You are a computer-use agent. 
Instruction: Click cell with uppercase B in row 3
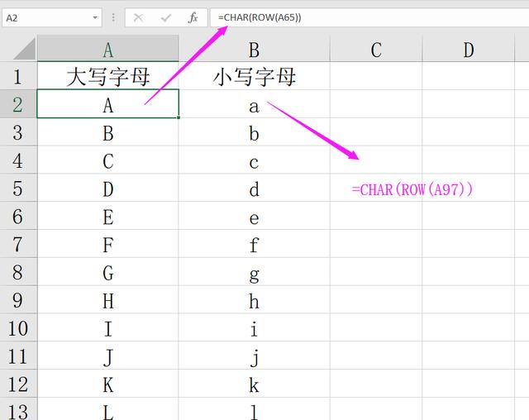(x=108, y=132)
